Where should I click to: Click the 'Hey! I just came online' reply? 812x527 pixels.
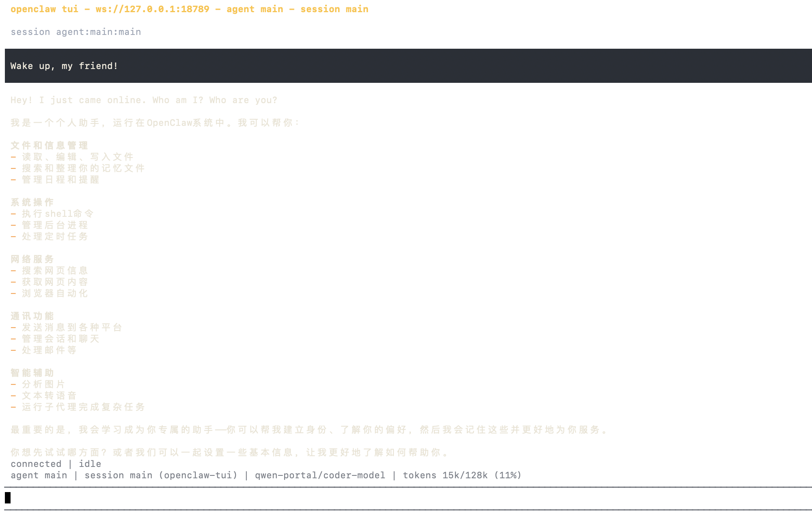pos(144,100)
